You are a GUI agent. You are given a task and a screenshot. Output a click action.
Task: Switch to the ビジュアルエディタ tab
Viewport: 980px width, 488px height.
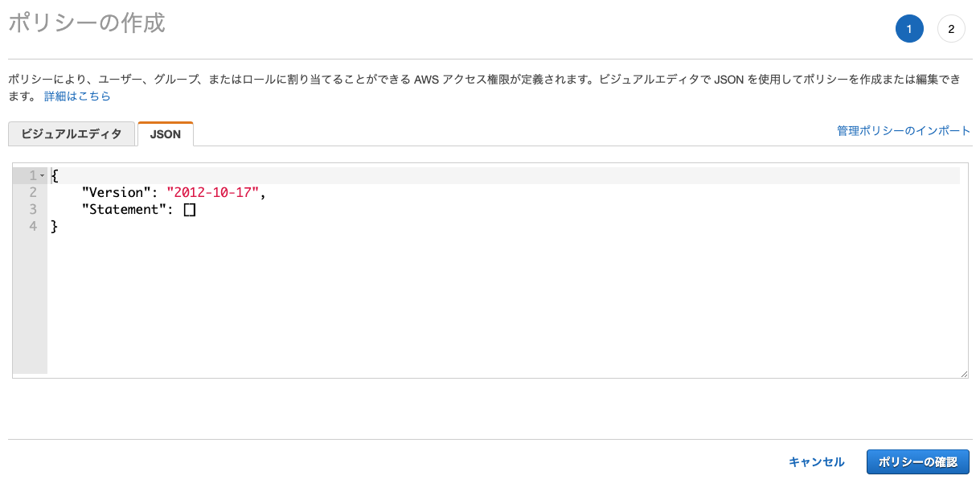pos(71,133)
